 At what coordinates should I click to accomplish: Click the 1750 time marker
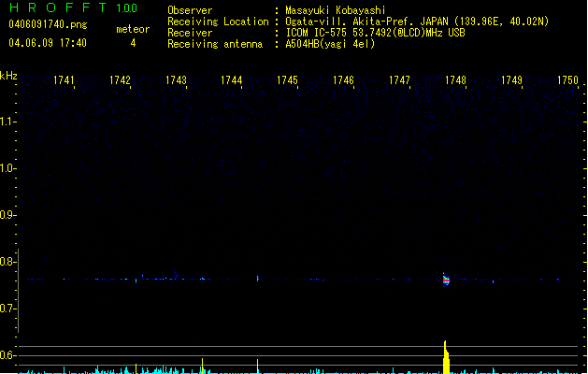click(x=567, y=80)
